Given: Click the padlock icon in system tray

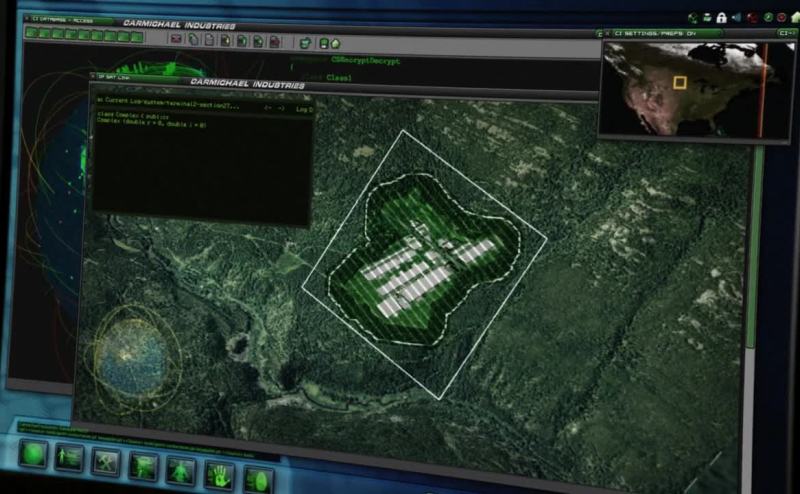Looking at the screenshot, I should tap(720, 17).
